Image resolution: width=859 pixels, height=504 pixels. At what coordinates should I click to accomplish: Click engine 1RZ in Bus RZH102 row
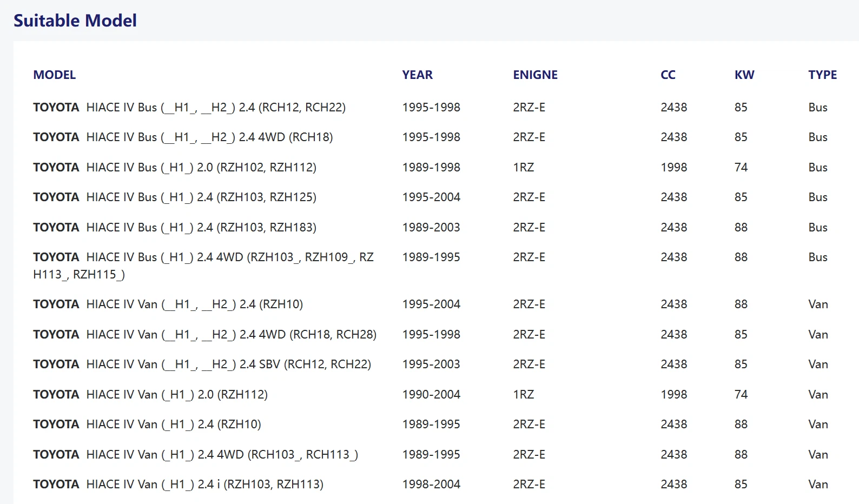[524, 167]
